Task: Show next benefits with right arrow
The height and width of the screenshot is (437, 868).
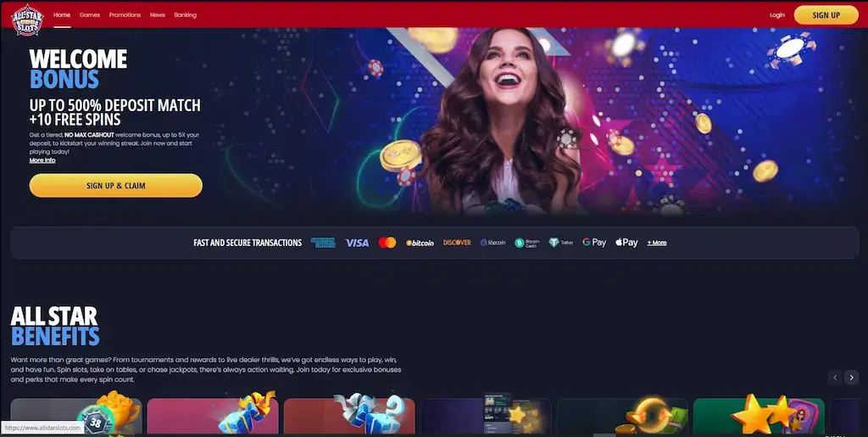Action: 851,378
